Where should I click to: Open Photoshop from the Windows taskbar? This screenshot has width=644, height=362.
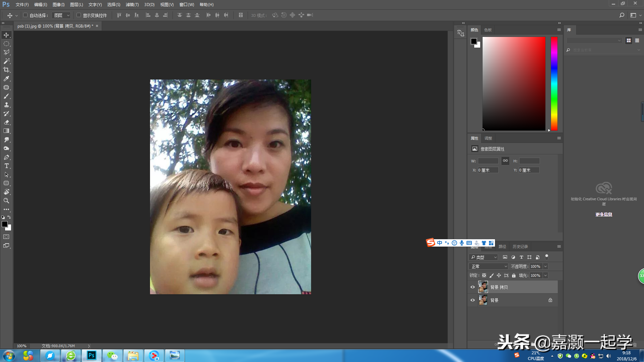pos(91,355)
